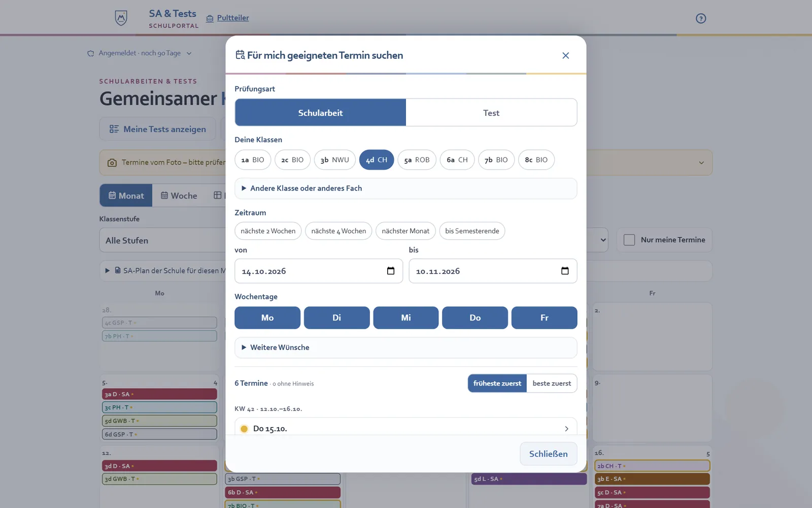This screenshot has width=812, height=508.
Task: Expand Andere Klasse oder anderes Fach
Action: (x=406, y=188)
